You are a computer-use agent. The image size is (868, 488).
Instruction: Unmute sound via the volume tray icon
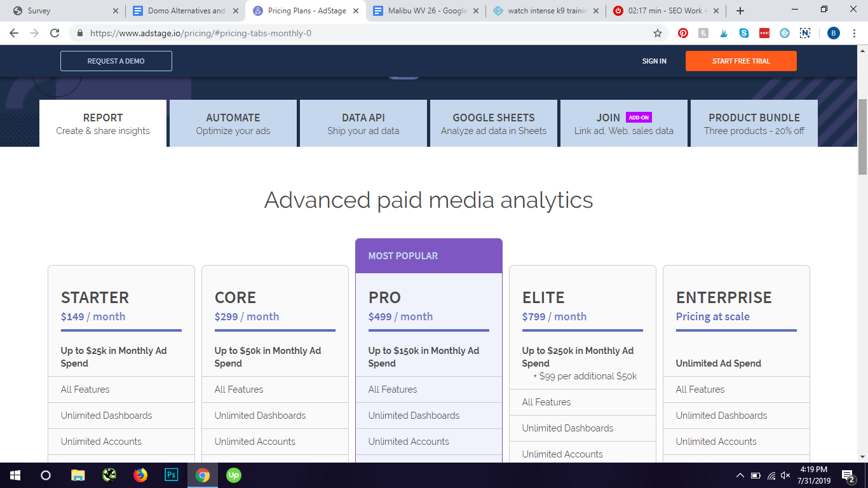click(x=785, y=475)
